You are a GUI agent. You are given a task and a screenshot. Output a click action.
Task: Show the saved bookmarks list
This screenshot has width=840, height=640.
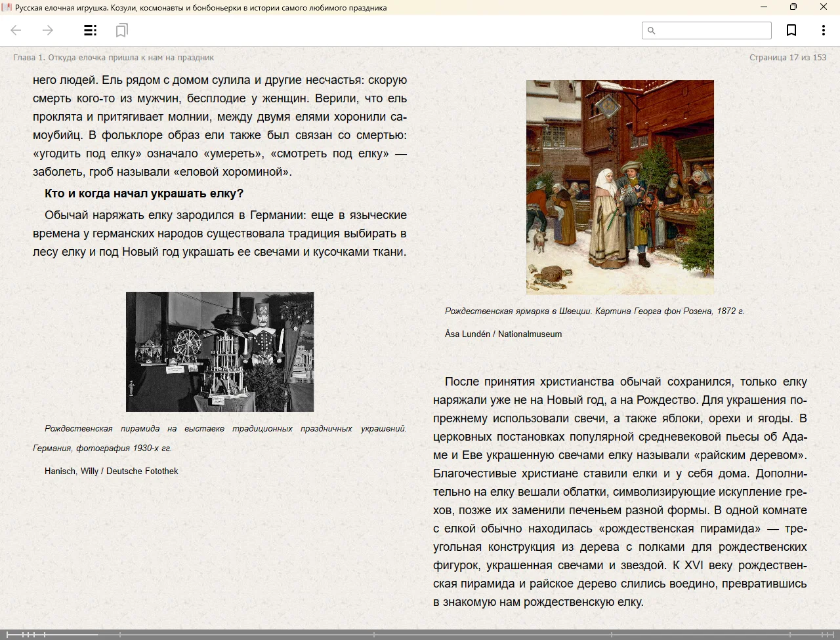coord(121,30)
